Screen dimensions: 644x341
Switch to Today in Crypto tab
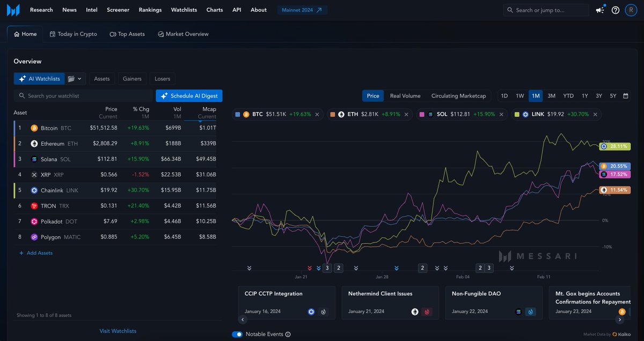(x=74, y=34)
